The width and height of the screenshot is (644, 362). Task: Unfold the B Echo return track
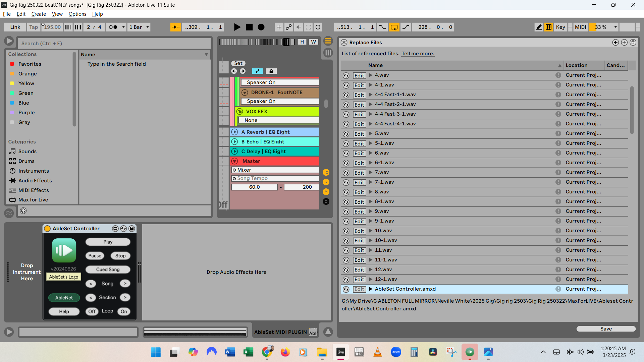[235, 142]
